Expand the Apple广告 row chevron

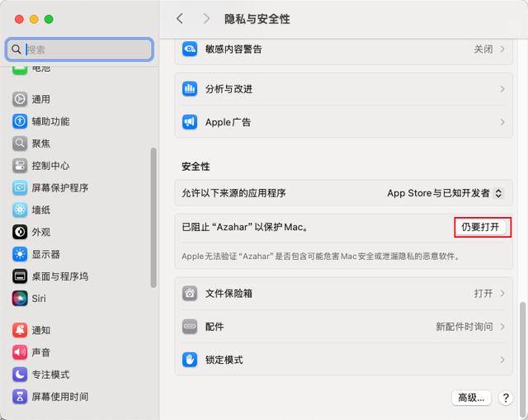point(502,122)
